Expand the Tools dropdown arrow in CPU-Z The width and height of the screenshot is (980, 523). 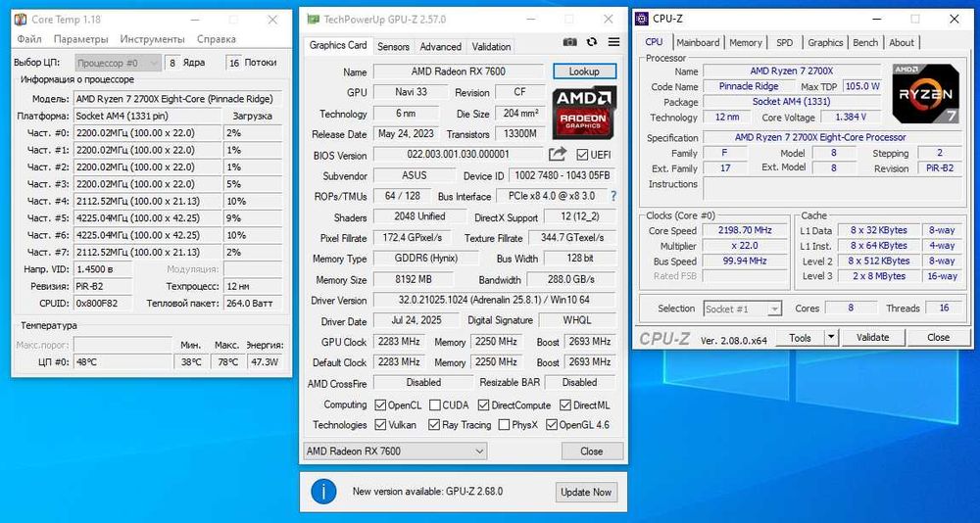(x=831, y=338)
